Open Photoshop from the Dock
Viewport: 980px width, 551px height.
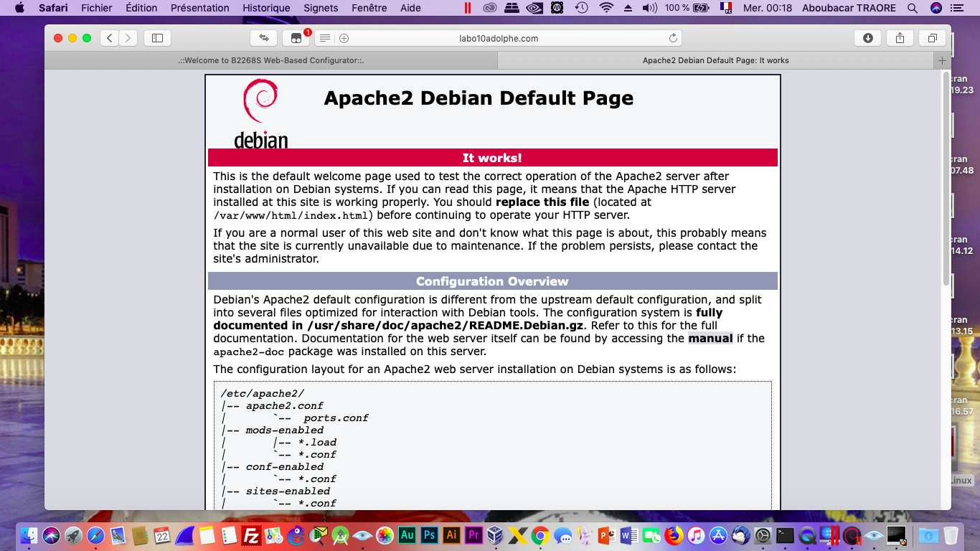[x=429, y=535]
